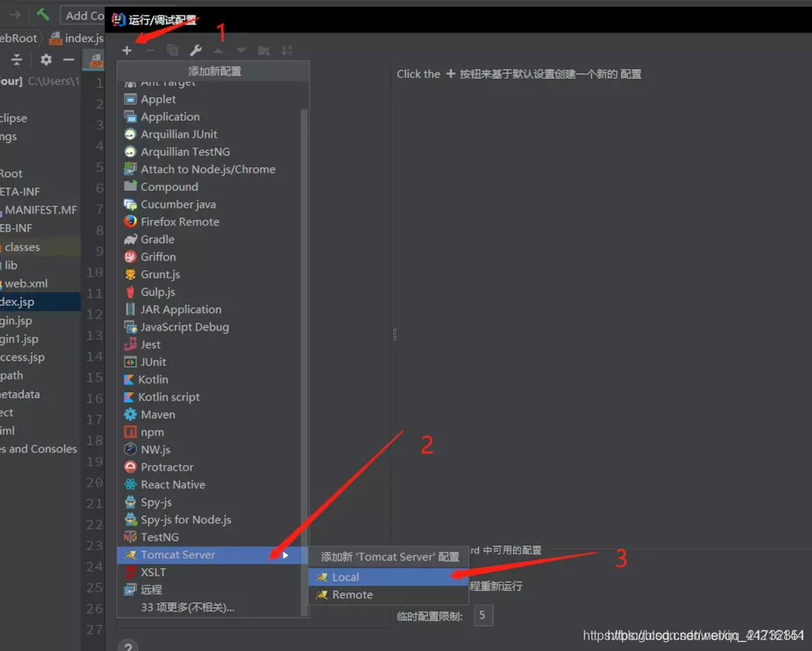Click the collapse all icon in project panel

click(16, 60)
